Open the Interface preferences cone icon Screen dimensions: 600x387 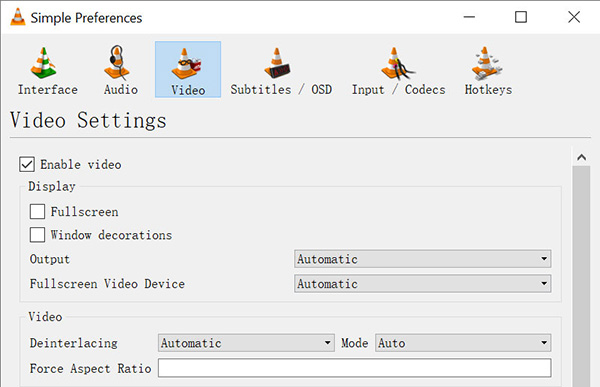(x=44, y=63)
